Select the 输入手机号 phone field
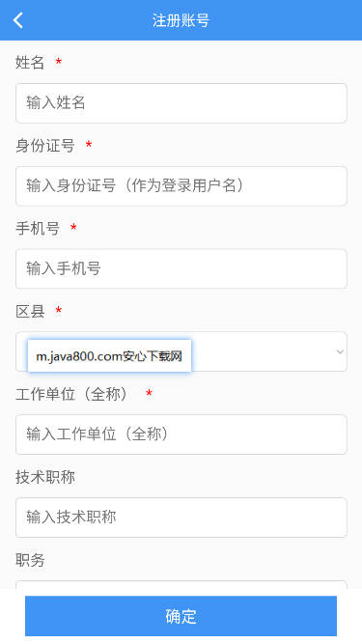Viewport: 362px width, 644px height. [181, 268]
